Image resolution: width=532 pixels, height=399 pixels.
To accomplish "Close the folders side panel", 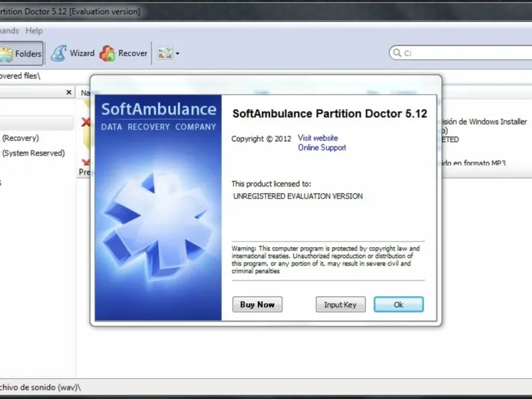I will coord(69,92).
